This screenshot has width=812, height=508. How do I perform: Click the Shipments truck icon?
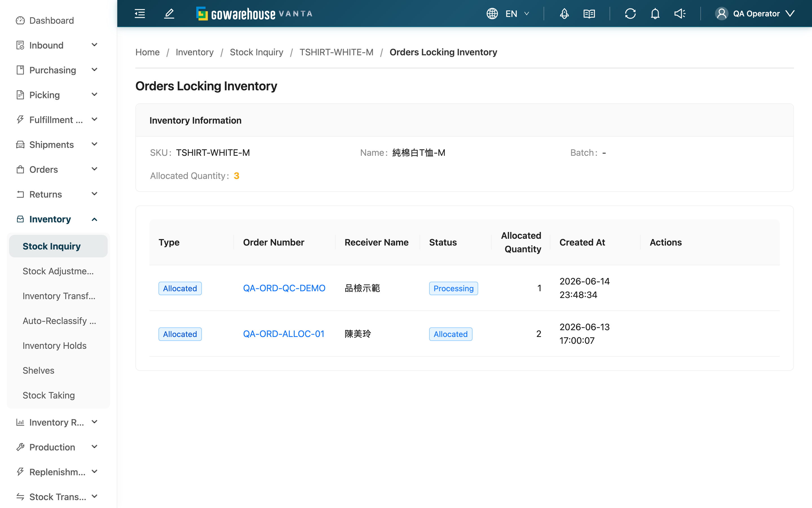pyautogui.click(x=20, y=144)
